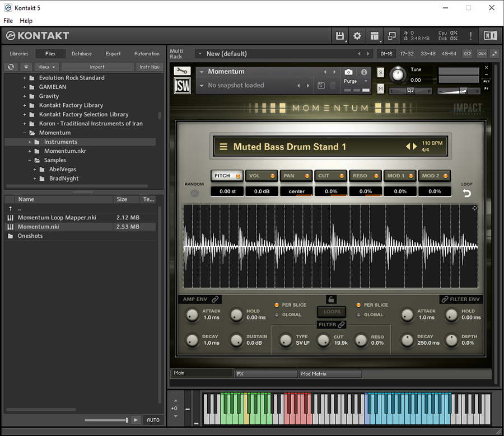The height and width of the screenshot is (436, 504).
Task: Select AMP ENV Per Slice radio option
Action: 277,305
